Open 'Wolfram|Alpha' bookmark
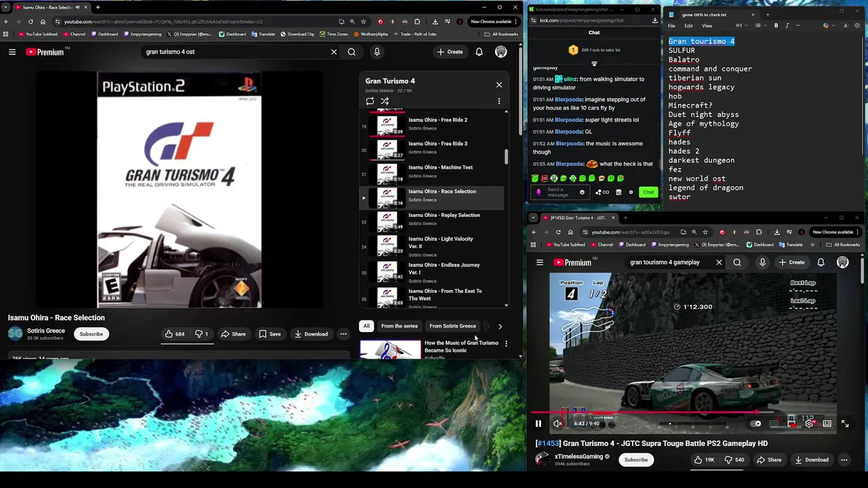 point(370,34)
